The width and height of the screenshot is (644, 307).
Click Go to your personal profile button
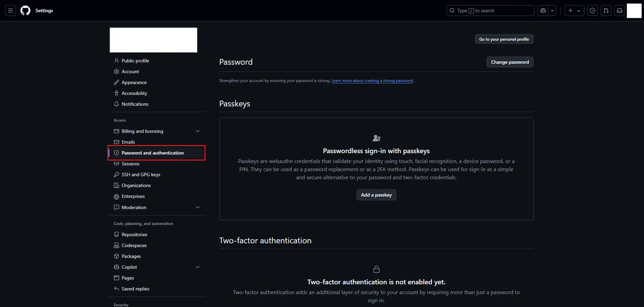click(504, 39)
